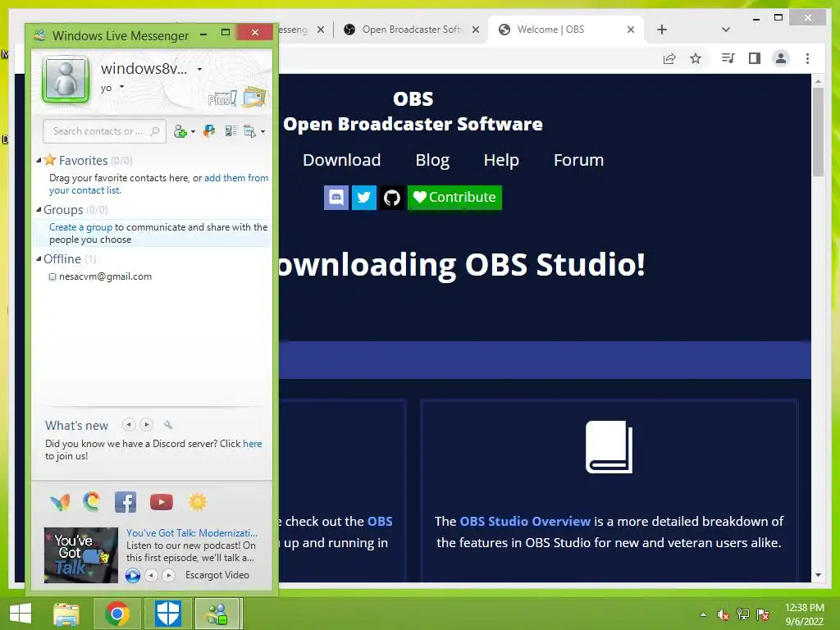
Task: Open What's new settings wrench icon
Action: point(168,425)
